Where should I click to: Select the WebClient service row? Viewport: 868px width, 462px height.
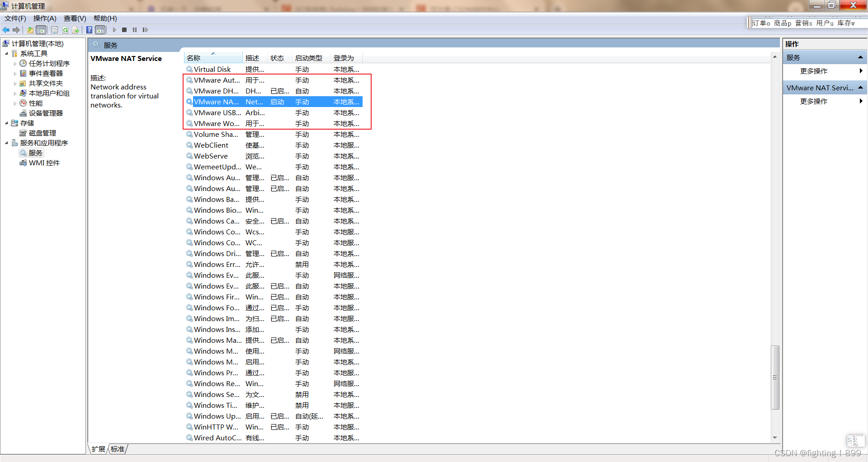click(x=274, y=145)
